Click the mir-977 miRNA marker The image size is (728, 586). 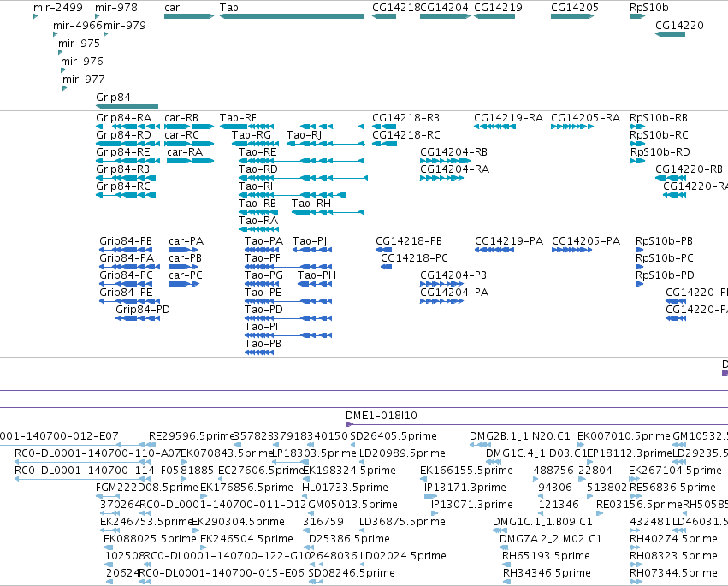point(64,88)
